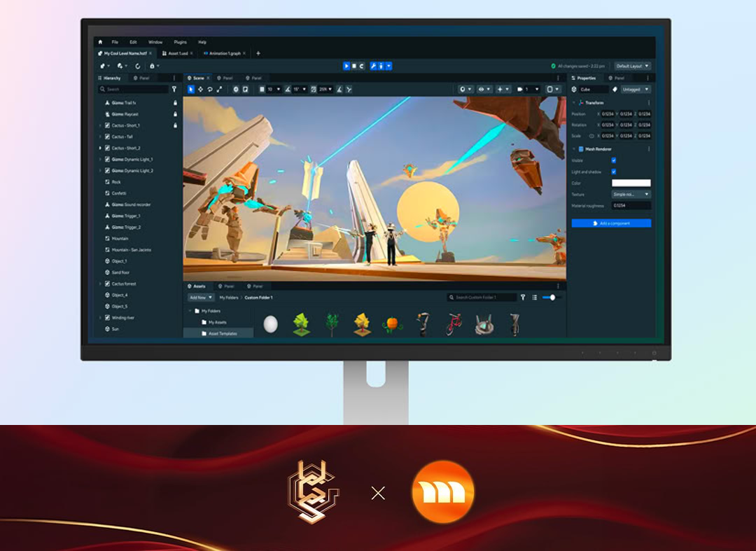Toggle the checkbox icon of Rock
The width and height of the screenshot is (756, 551).
pyautogui.click(x=108, y=182)
